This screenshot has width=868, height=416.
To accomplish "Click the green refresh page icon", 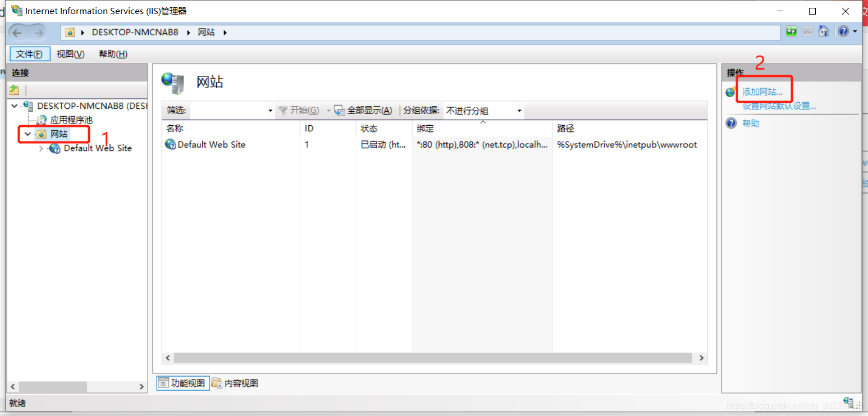I will point(792,31).
